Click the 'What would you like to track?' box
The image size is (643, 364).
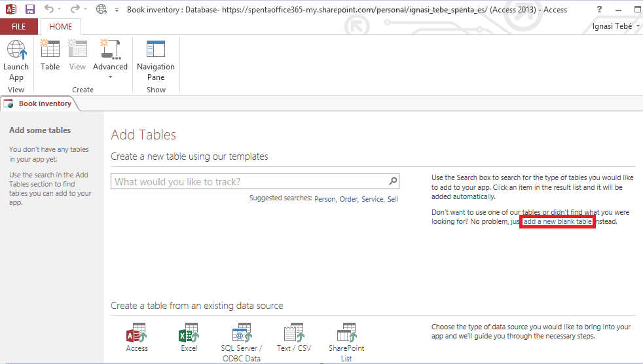[x=249, y=181]
